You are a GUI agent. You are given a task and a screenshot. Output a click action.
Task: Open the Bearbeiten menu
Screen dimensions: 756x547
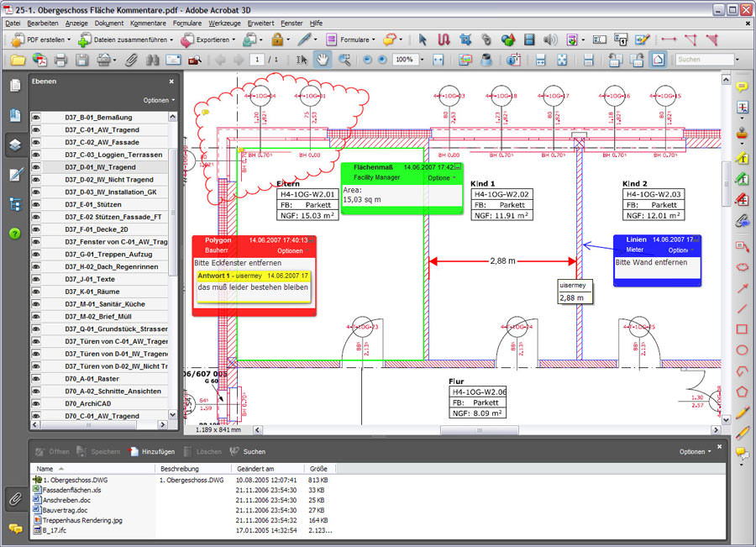[x=43, y=24]
